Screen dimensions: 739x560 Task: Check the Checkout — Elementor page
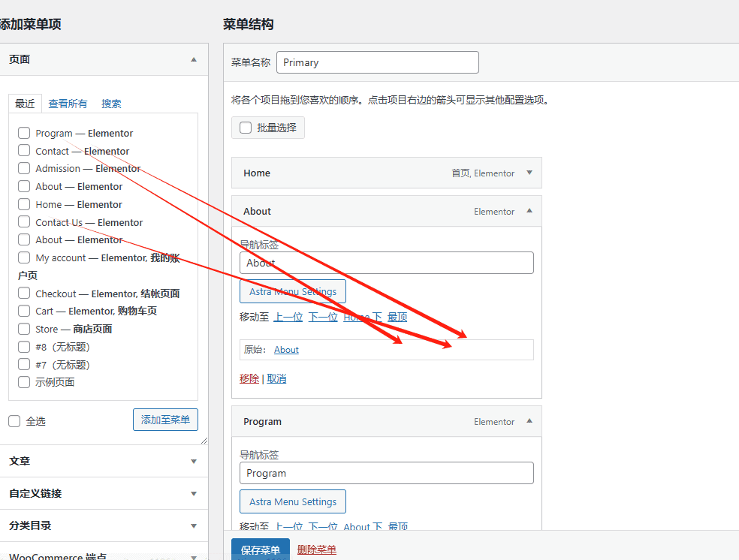click(24, 293)
